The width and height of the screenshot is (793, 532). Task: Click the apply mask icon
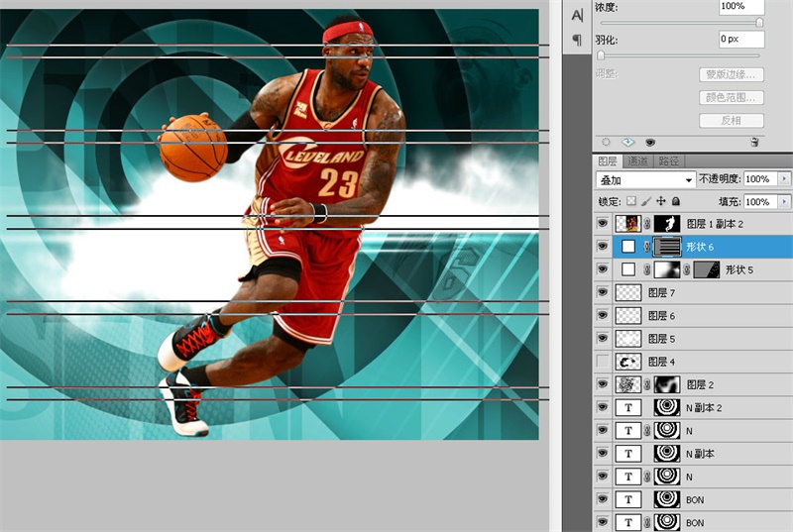pyautogui.click(x=628, y=143)
